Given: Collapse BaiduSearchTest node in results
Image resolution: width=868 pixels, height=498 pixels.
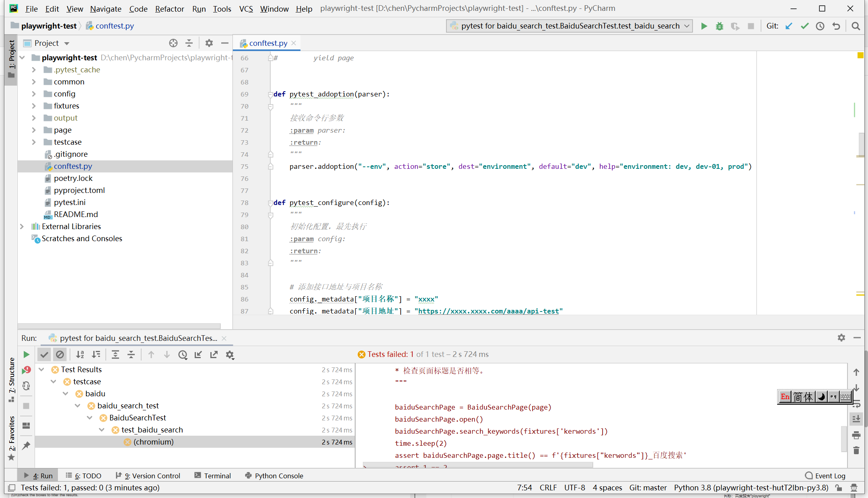Looking at the screenshot, I should tap(90, 418).
